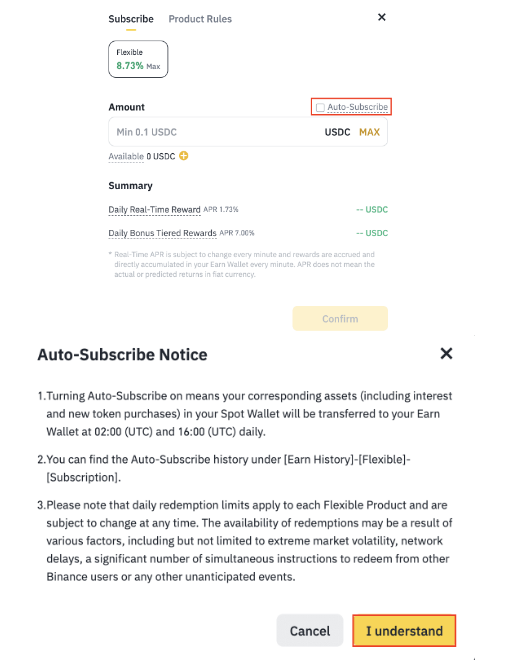Viewport: 516px width, 660px height.
Task: Click the USDC currency label in amount field
Action: coord(337,132)
